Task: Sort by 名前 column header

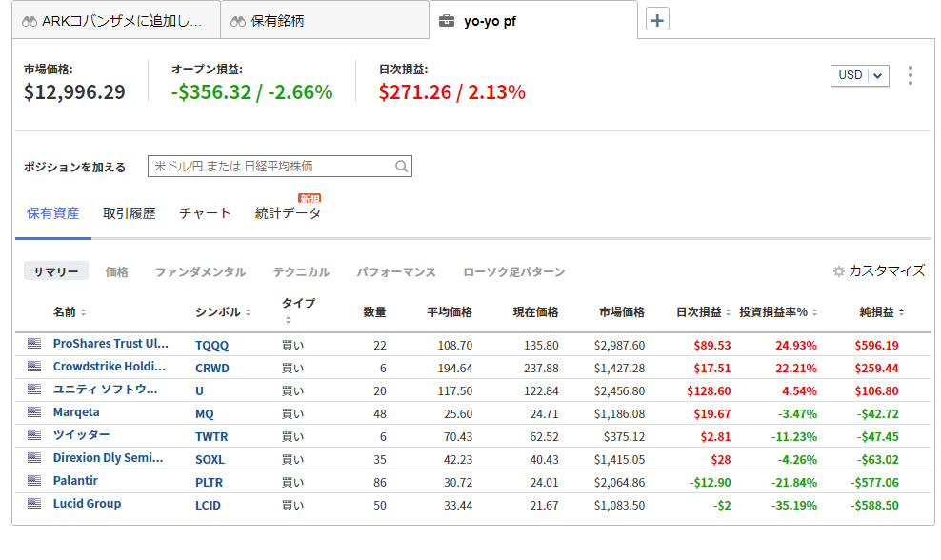Action: 69,312
